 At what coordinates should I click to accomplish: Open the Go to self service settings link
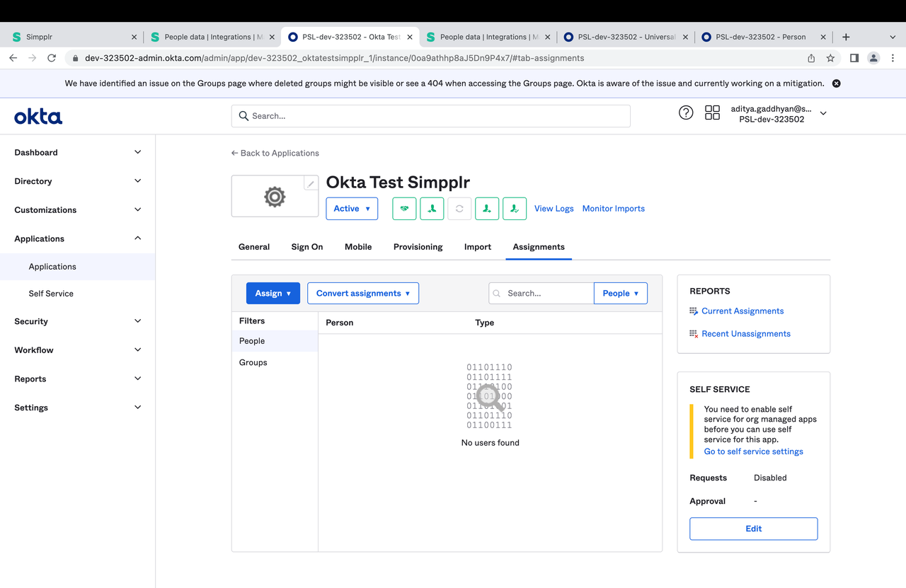[753, 451]
